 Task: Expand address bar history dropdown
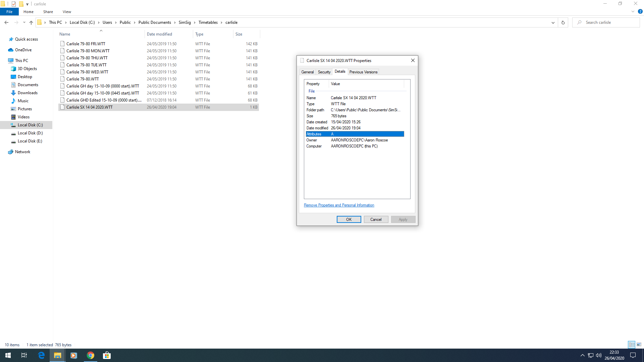[x=553, y=22]
